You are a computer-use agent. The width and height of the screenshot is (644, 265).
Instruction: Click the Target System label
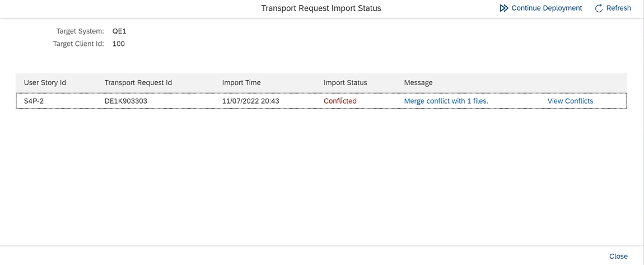(80, 31)
